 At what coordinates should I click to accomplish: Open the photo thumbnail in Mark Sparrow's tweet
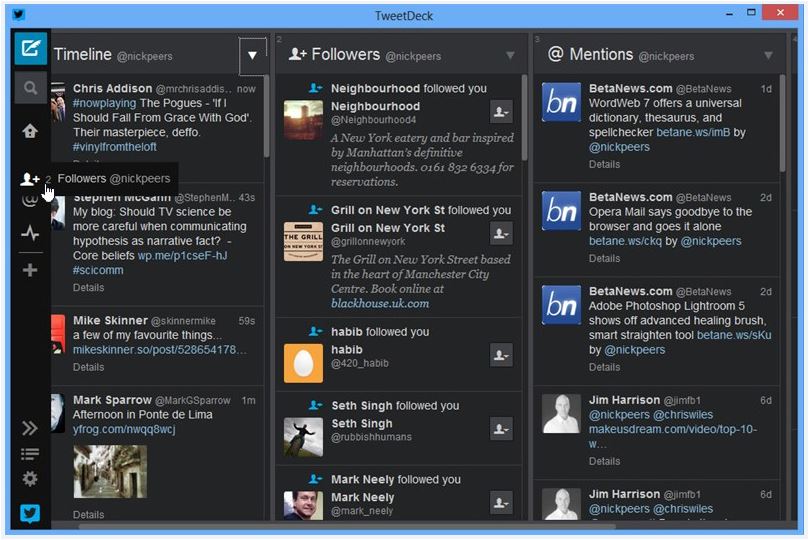(110, 471)
